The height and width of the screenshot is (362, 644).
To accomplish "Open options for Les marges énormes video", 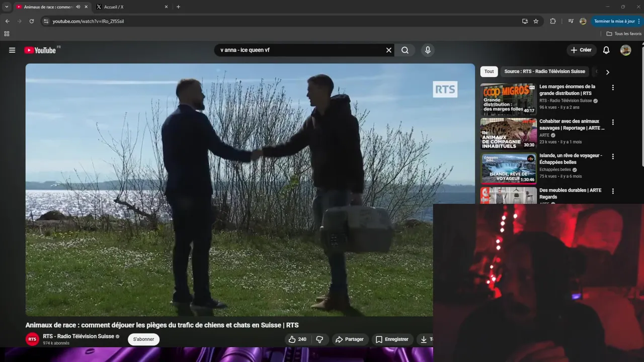I will (613, 87).
